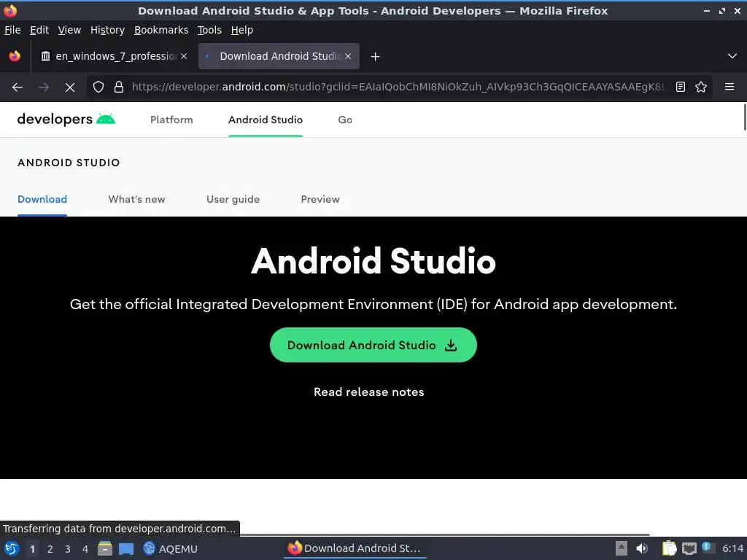
Task: Expand the list all tabs chevron
Action: tap(732, 56)
